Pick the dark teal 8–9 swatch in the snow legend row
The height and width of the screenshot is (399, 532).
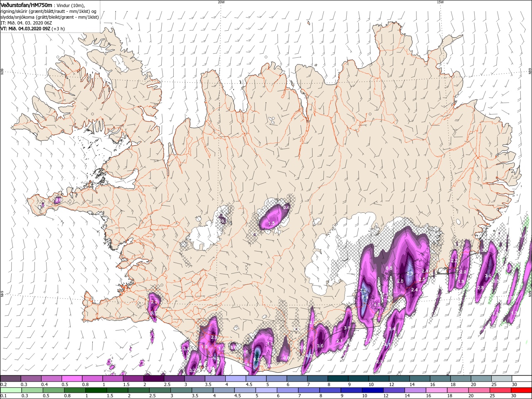click(x=337, y=379)
